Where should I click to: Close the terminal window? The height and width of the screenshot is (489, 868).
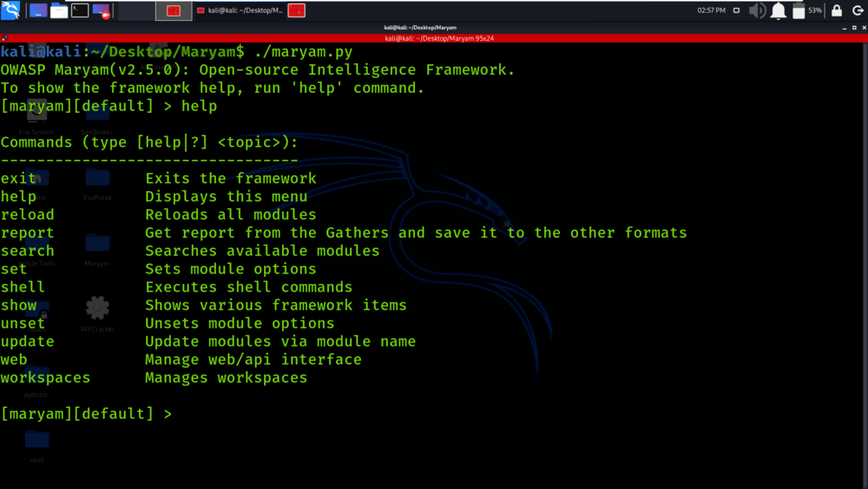point(864,27)
